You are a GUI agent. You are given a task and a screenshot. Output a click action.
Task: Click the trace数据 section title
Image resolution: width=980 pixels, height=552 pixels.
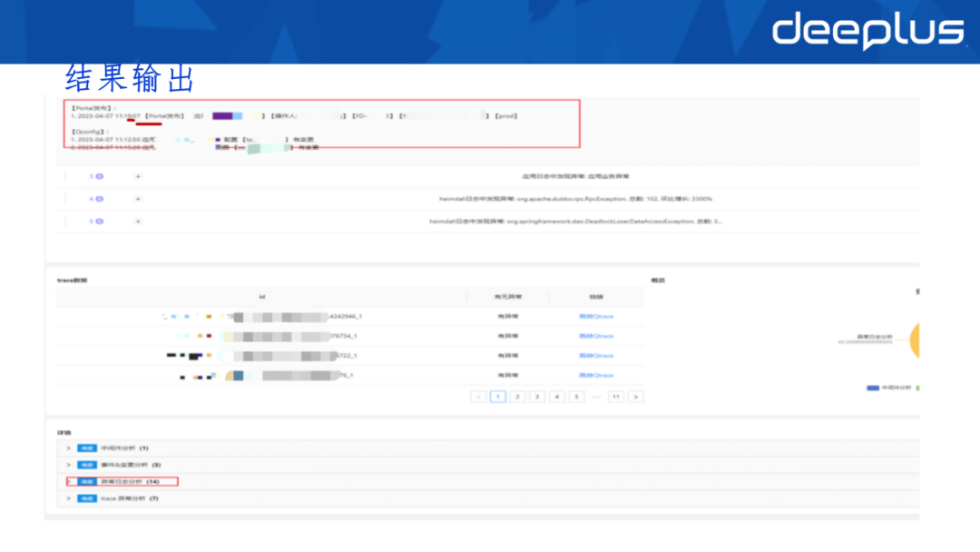[73, 280]
